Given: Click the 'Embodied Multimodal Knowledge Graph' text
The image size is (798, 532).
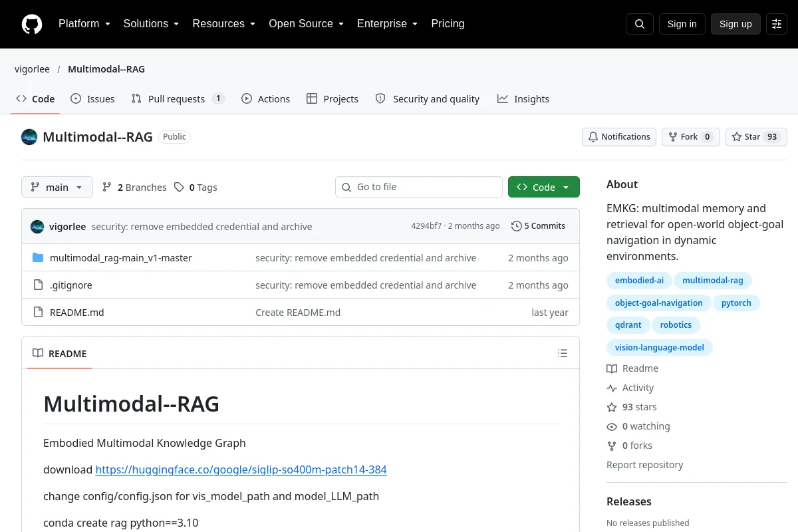Looking at the screenshot, I should coord(144,443).
